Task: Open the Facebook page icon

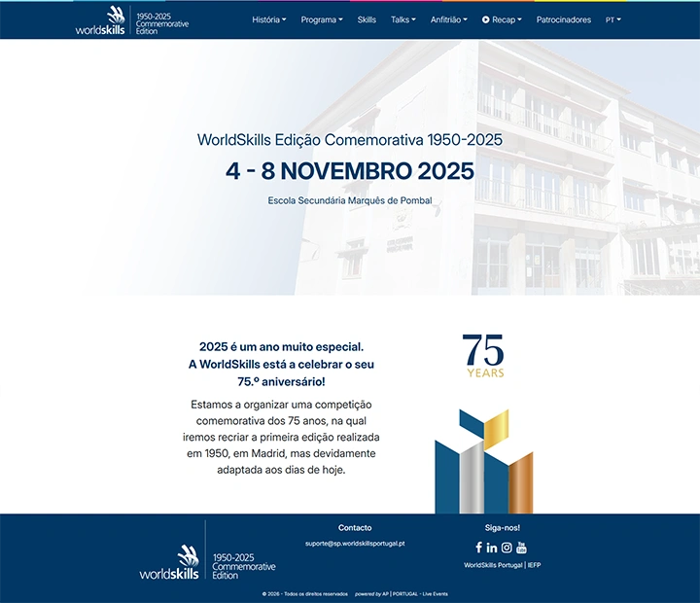Action: [478, 548]
